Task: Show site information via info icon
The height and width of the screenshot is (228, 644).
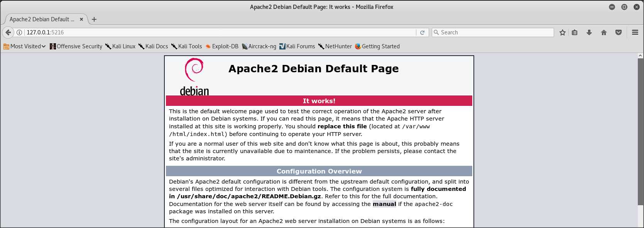Action: point(19,32)
